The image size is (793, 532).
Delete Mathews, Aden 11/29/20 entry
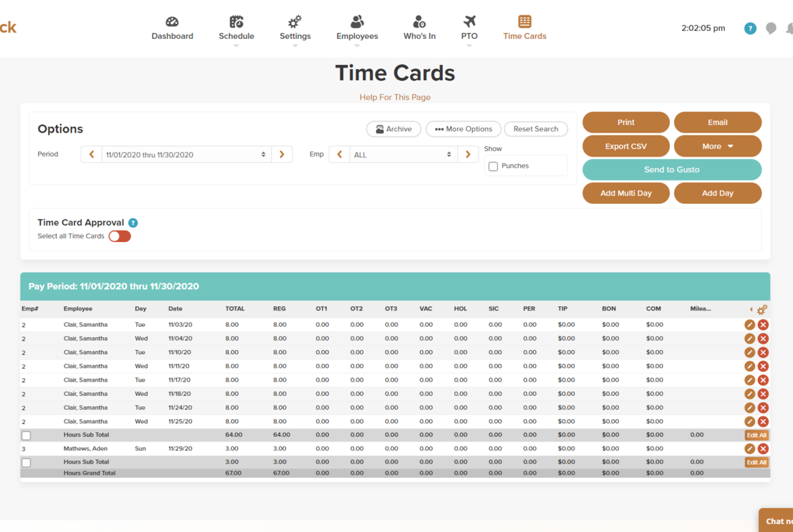pos(763,449)
